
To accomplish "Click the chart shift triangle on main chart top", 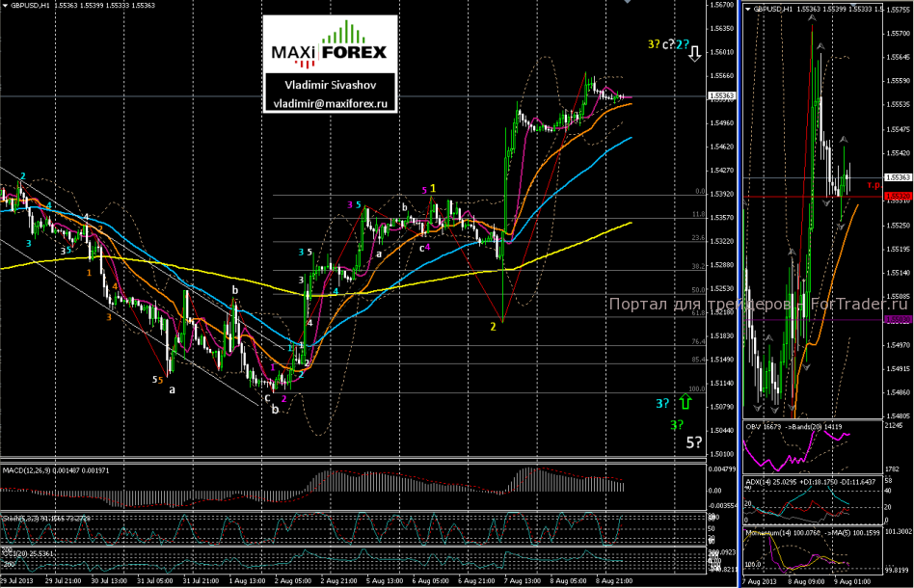I will [628, 3].
